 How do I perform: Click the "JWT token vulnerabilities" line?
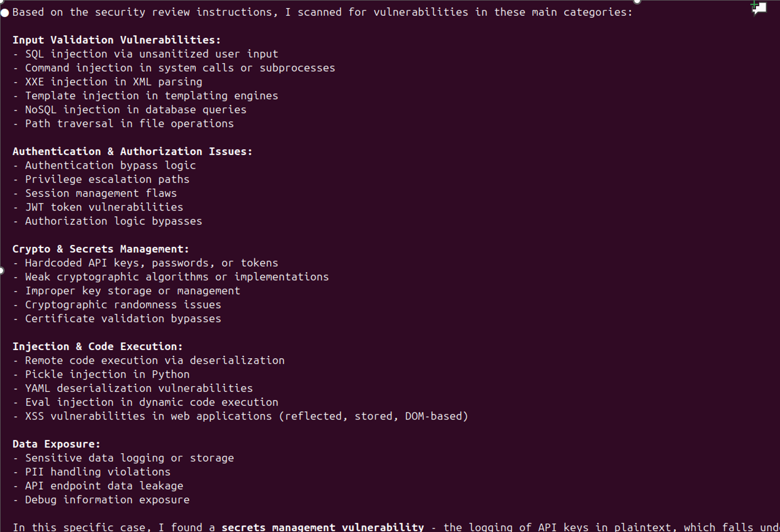pos(104,207)
